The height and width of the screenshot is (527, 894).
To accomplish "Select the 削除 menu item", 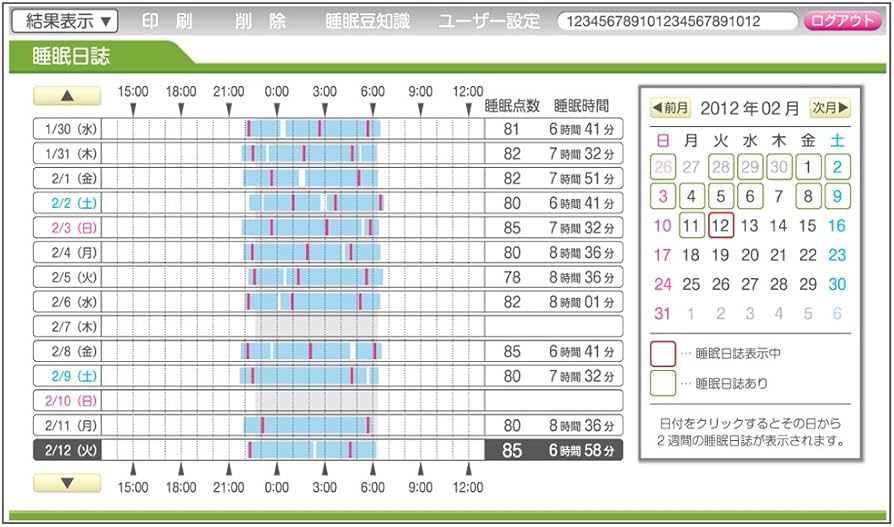I will [261, 22].
